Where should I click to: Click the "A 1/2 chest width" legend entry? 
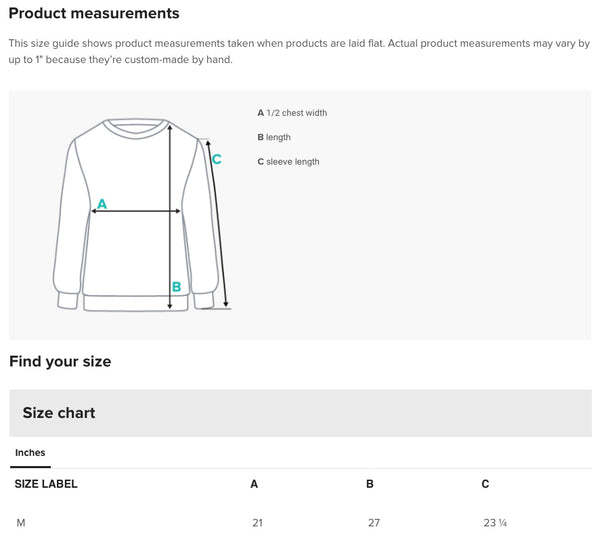click(292, 113)
